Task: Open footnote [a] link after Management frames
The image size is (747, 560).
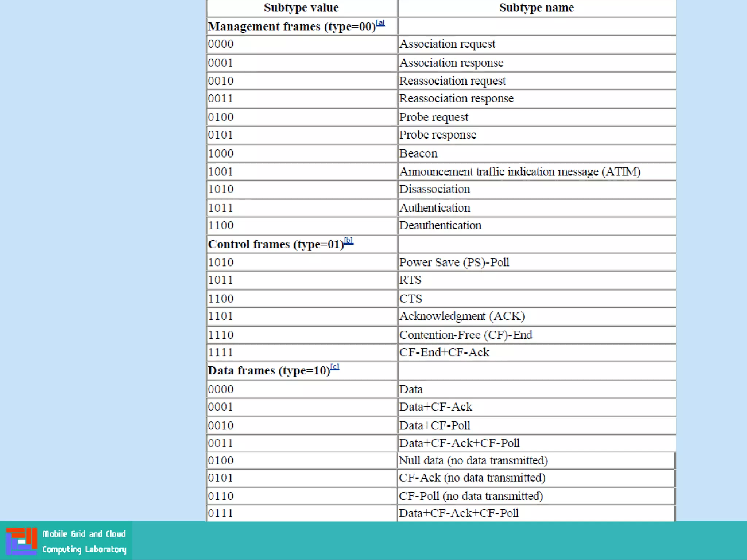Action: click(380, 23)
